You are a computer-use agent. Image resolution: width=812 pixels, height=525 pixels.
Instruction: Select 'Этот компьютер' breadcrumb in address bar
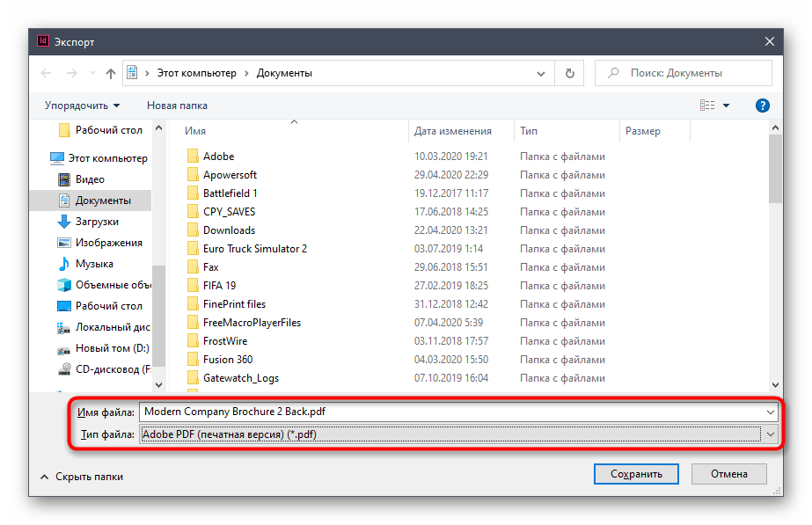pyautogui.click(x=197, y=73)
